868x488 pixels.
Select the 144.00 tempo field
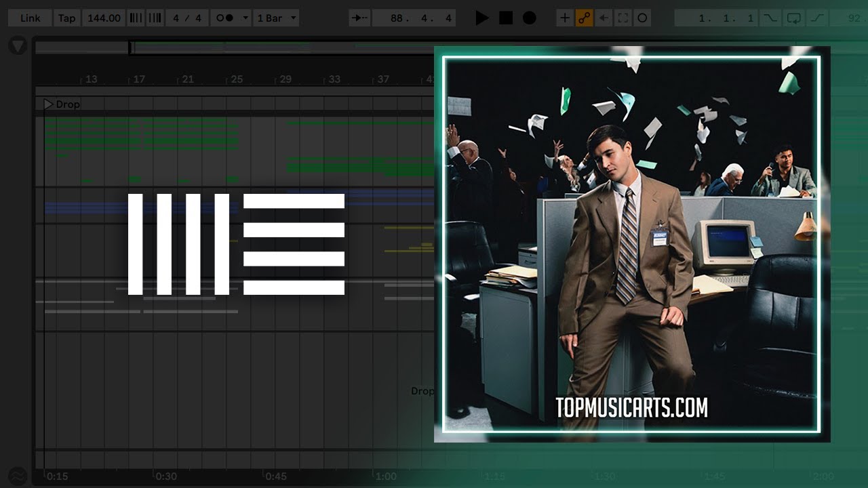coord(104,18)
